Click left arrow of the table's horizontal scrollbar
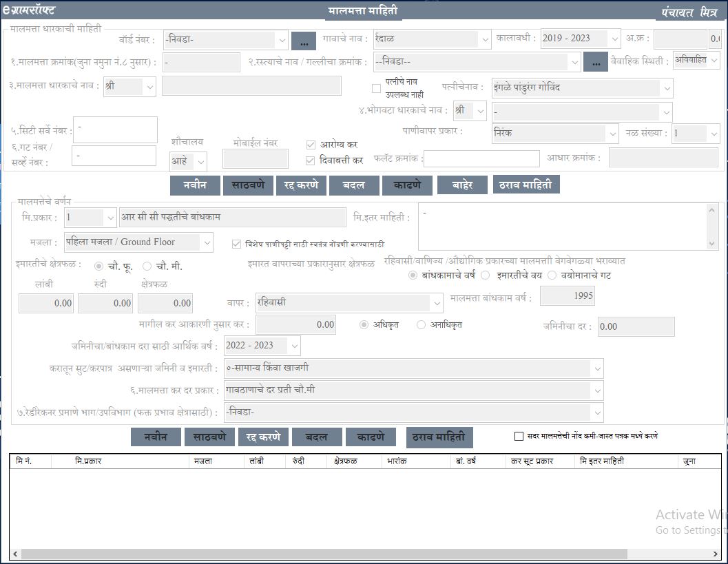 pyautogui.click(x=15, y=554)
